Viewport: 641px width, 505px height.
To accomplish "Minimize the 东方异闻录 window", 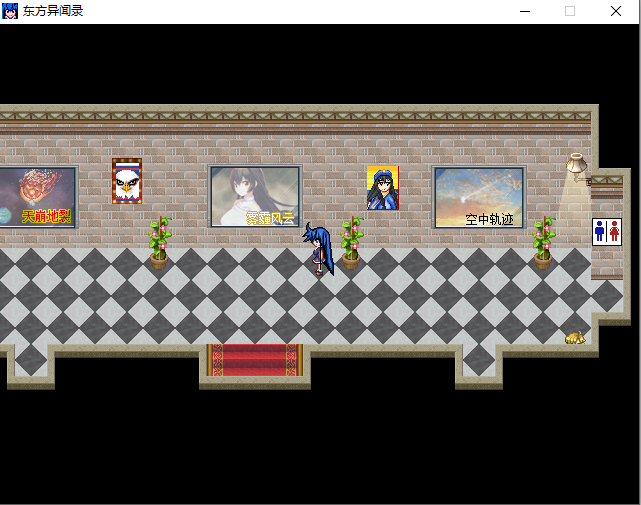I will coord(525,11).
